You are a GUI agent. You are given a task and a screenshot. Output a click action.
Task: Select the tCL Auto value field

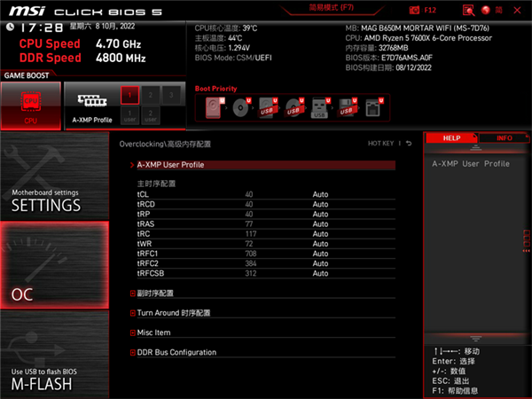(320, 193)
